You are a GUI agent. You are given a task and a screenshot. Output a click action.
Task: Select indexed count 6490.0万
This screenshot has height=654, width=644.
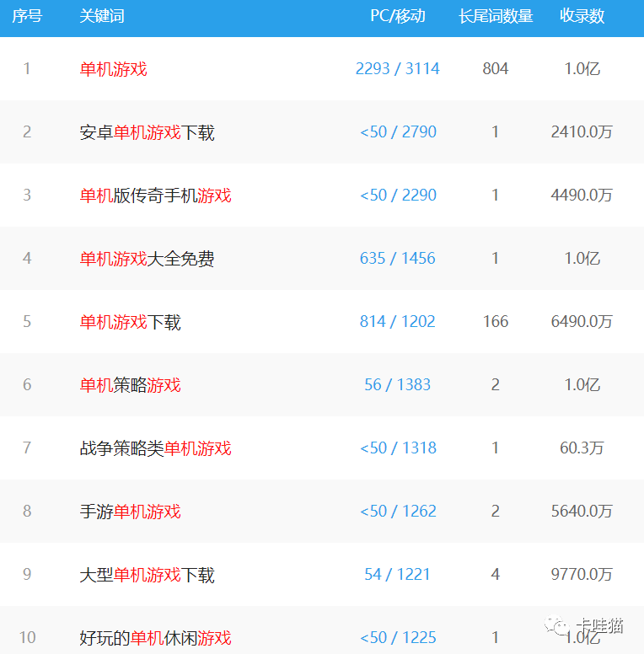point(582,322)
